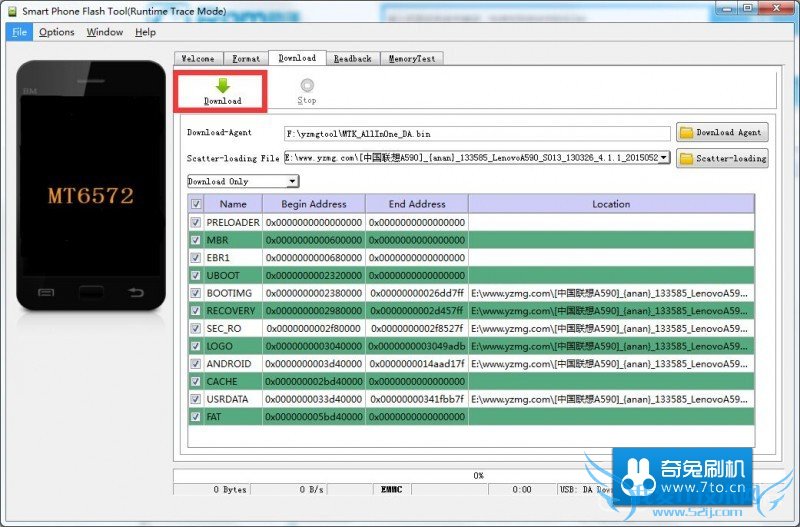Switch to the Format tab
This screenshot has height=527, width=800.
coord(246,59)
